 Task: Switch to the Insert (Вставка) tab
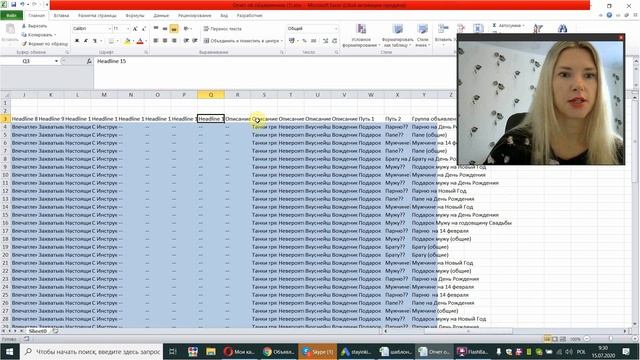coord(61,16)
